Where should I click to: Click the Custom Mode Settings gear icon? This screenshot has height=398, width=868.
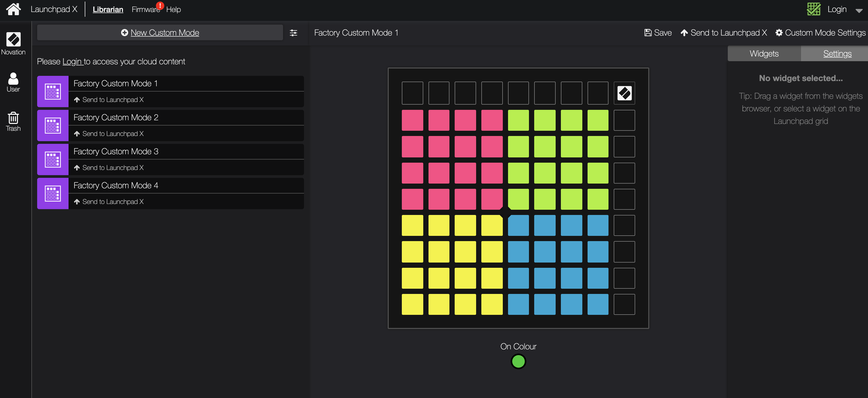(779, 33)
